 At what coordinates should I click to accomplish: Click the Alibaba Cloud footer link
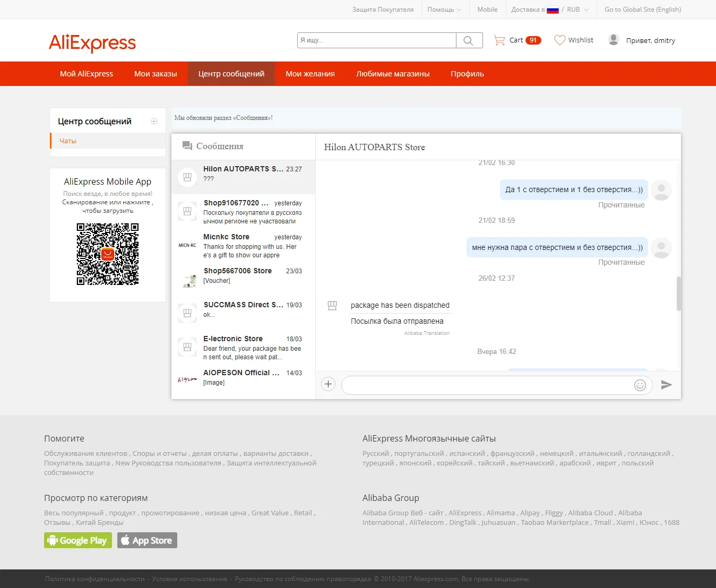(591, 513)
